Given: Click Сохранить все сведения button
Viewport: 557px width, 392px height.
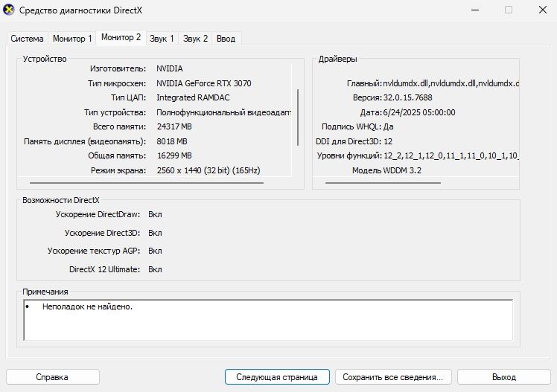Looking at the screenshot, I should click(393, 376).
